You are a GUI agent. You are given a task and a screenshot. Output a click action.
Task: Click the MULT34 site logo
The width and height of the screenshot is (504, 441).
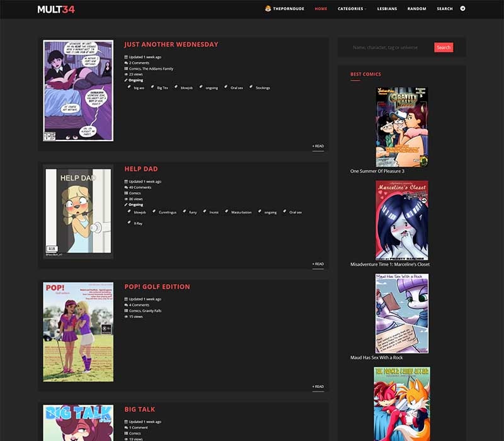56,9
